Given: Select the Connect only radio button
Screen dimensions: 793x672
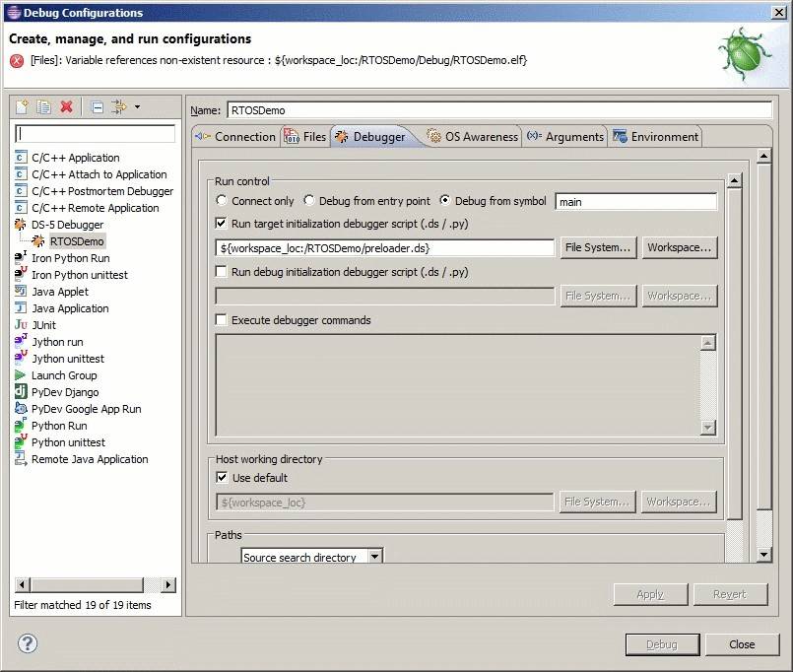Looking at the screenshot, I should [222, 201].
